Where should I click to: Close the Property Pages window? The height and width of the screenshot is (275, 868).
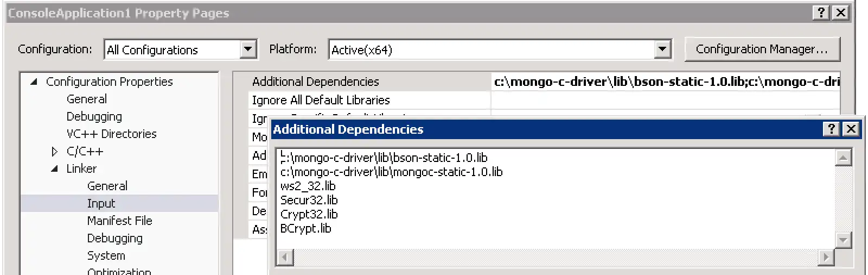(841, 12)
